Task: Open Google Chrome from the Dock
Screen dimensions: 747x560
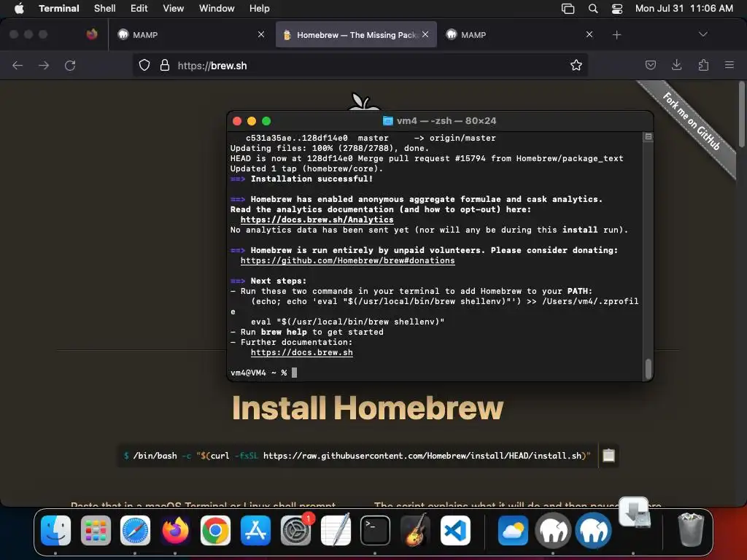Action: tap(215, 530)
